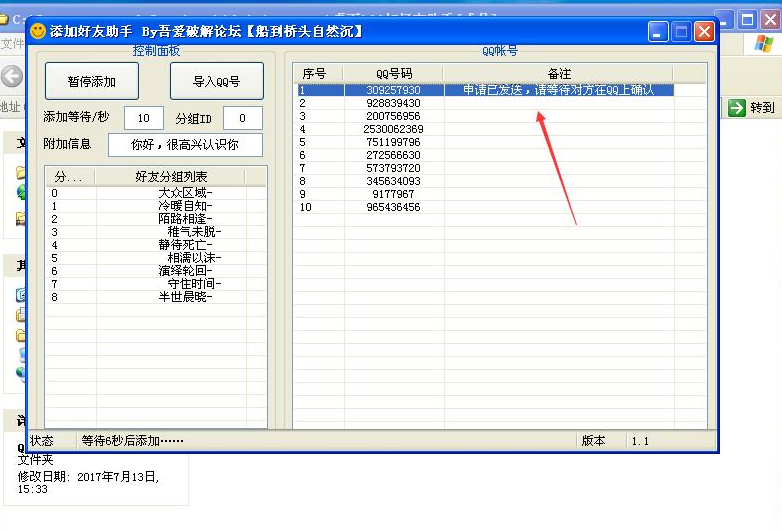Minimize the 添加好友助手 window
The height and width of the screenshot is (531, 782).
tap(658, 32)
